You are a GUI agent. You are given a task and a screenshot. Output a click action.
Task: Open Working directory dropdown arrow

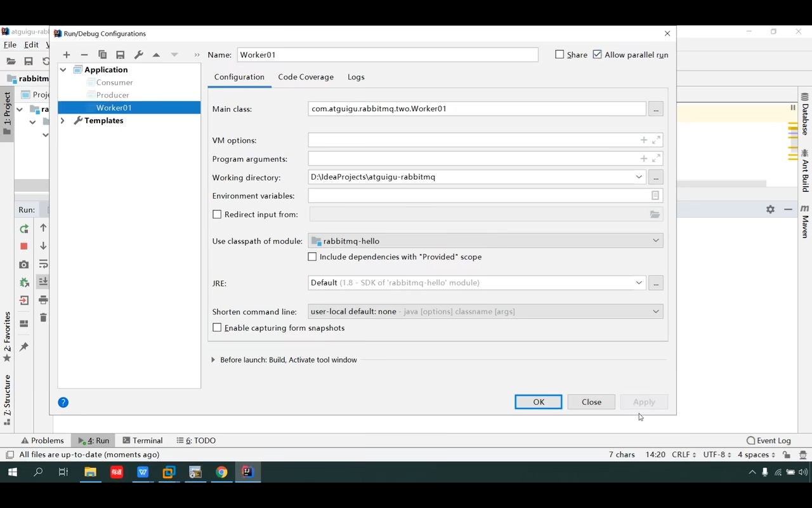click(x=639, y=177)
